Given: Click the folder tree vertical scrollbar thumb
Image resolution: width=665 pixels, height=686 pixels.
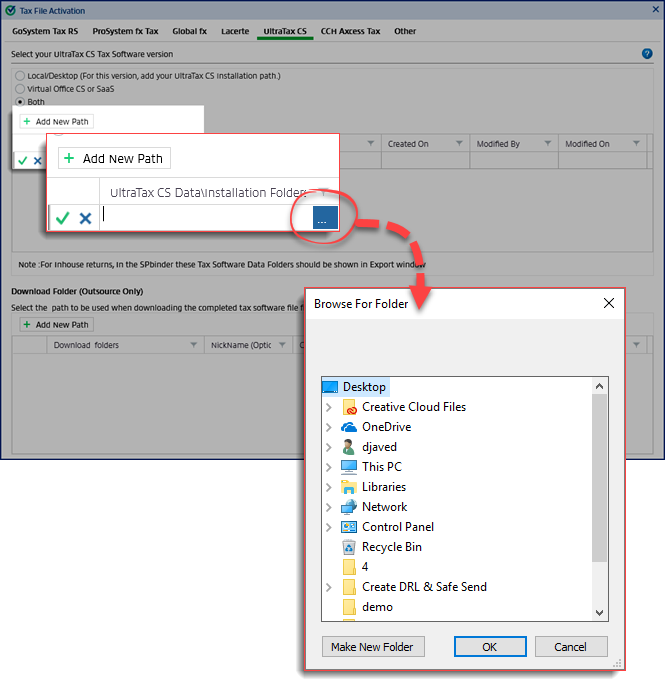Looking at the screenshot, I should coord(599,478).
